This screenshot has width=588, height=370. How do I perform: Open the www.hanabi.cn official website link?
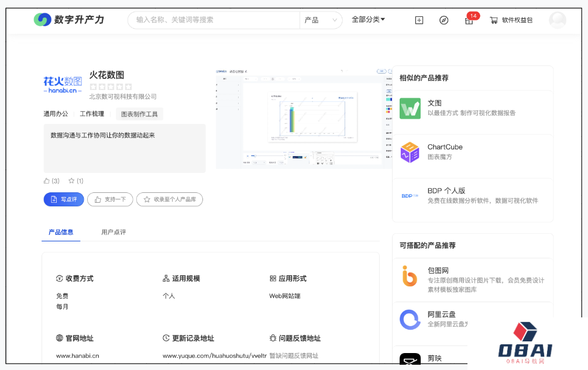(x=77, y=355)
